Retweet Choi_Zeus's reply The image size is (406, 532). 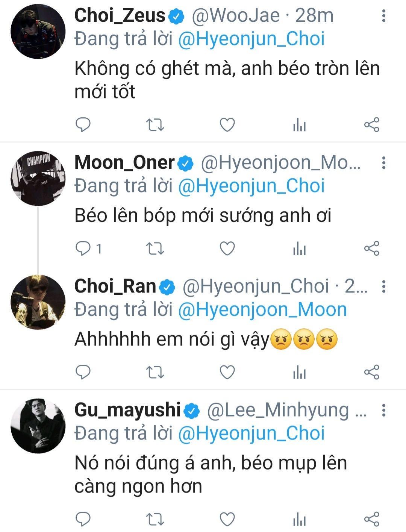155,124
